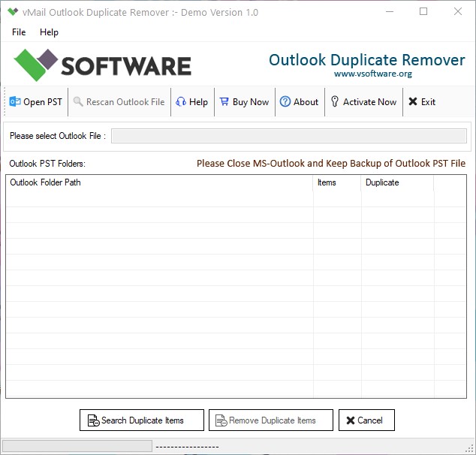Screen dimensions: 476x455
Task: Click the Buy Now shopping cart icon
Action: pyautogui.click(x=224, y=101)
